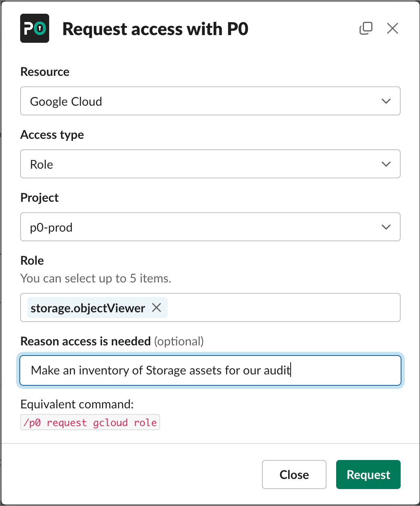Focus the Reason access is needed field

pyautogui.click(x=210, y=370)
